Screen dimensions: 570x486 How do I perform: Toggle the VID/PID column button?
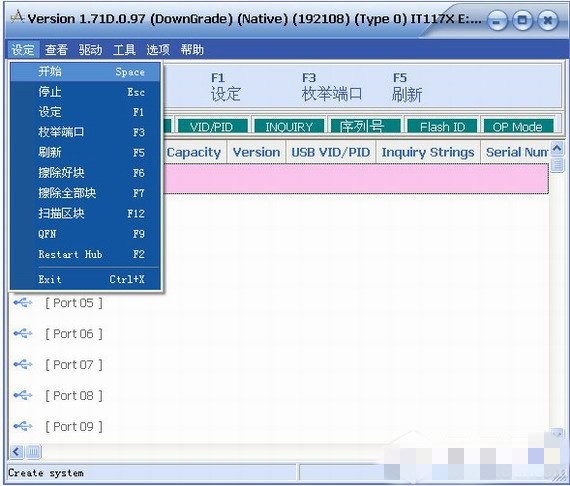[x=212, y=126]
